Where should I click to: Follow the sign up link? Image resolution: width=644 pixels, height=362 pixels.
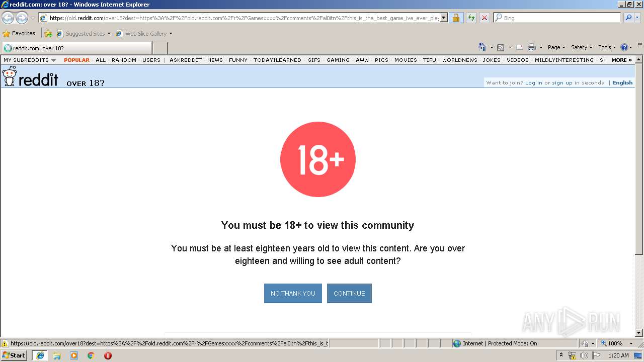[x=562, y=83]
